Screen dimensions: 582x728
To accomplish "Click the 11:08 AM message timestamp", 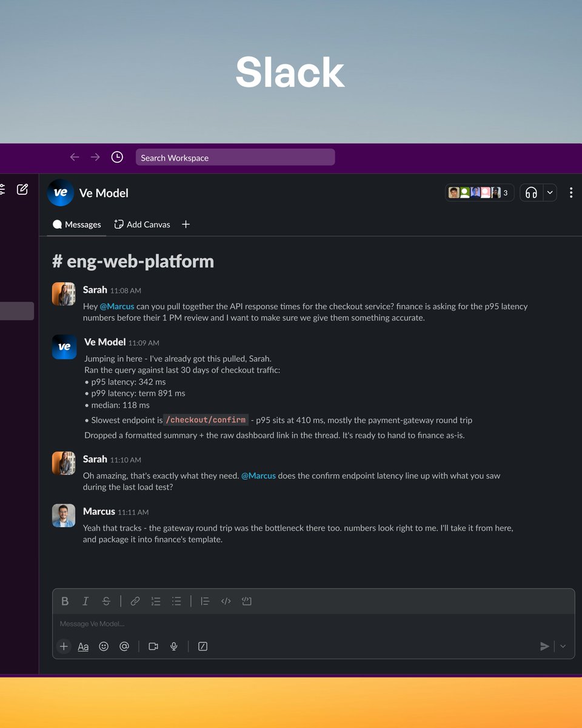I will (125, 291).
